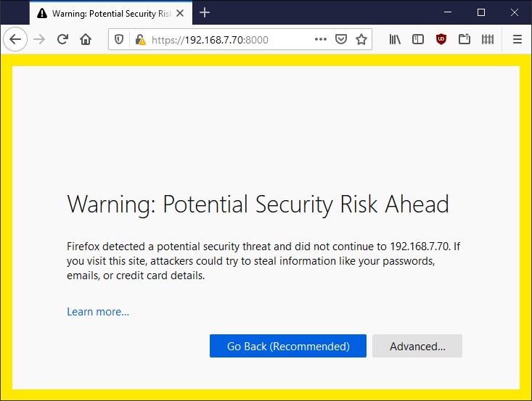Viewport: 532px width, 401px height.
Task: Open the page actions three-dot menu
Action: click(321, 40)
